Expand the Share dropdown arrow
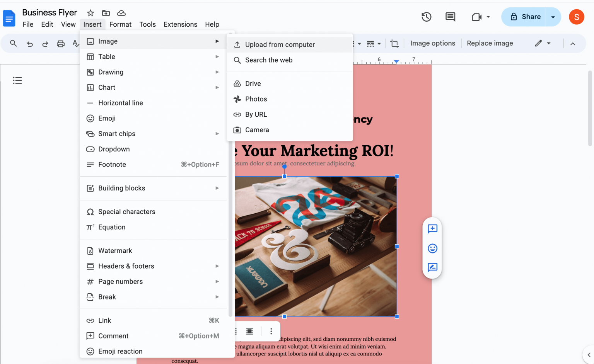This screenshot has width=594, height=364. point(553,17)
